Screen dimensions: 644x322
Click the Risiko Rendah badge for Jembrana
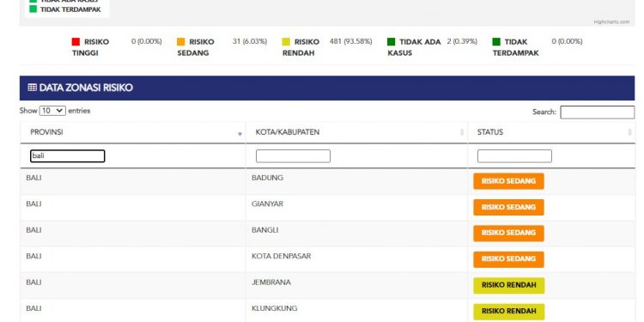pyautogui.click(x=509, y=285)
